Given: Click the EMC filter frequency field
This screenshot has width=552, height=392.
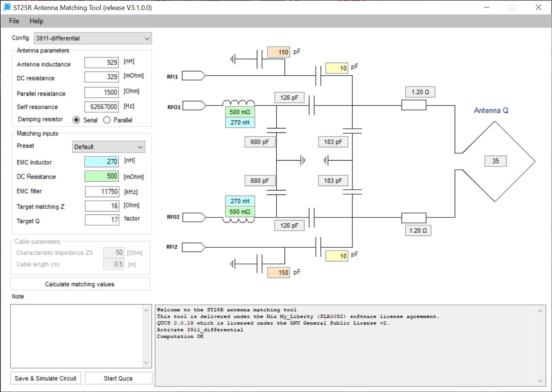Looking at the screenshot, I should (102, 192).
